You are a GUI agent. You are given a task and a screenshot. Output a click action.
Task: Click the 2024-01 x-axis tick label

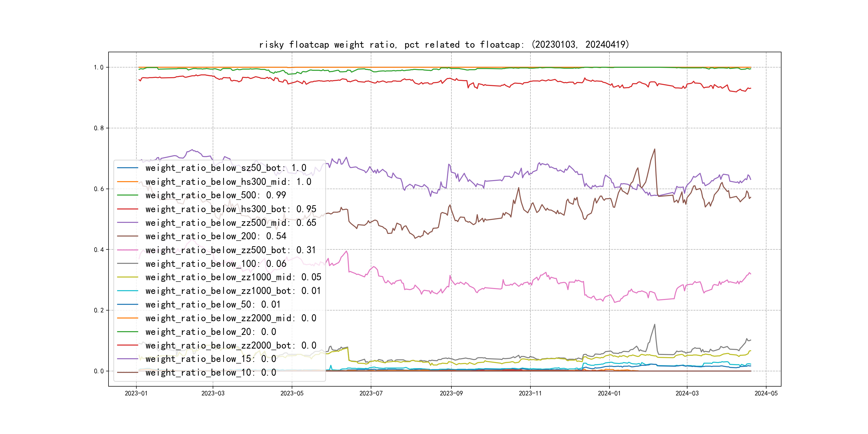click(609, 393)
